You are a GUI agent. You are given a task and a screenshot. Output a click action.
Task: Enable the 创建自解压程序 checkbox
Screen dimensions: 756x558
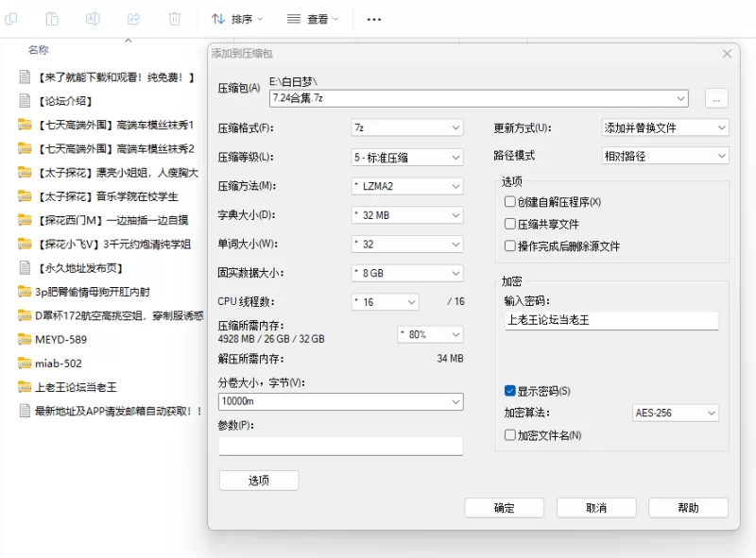coord(509,201)
